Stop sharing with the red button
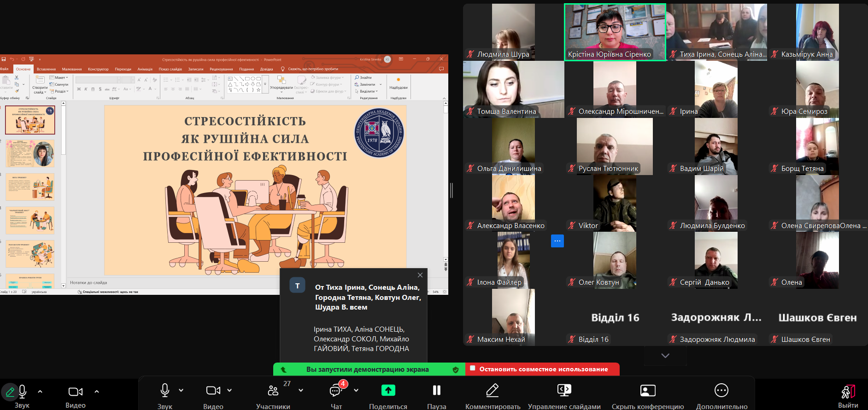The height and width of the screenshot is (410, 868). pos(542,369)
